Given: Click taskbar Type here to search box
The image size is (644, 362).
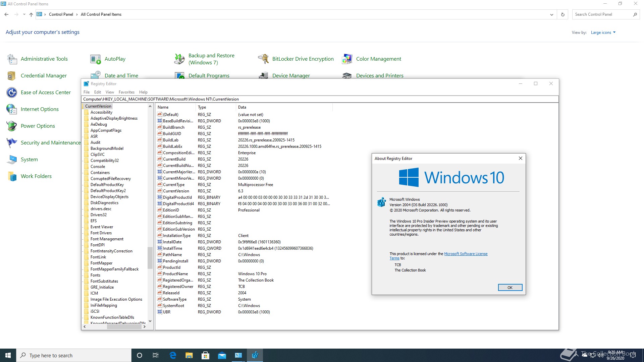Looking at the screenshot, I should click(74, 355).
